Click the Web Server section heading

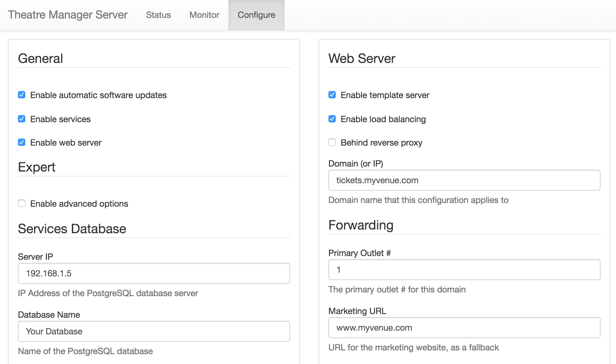coord(362,58)
